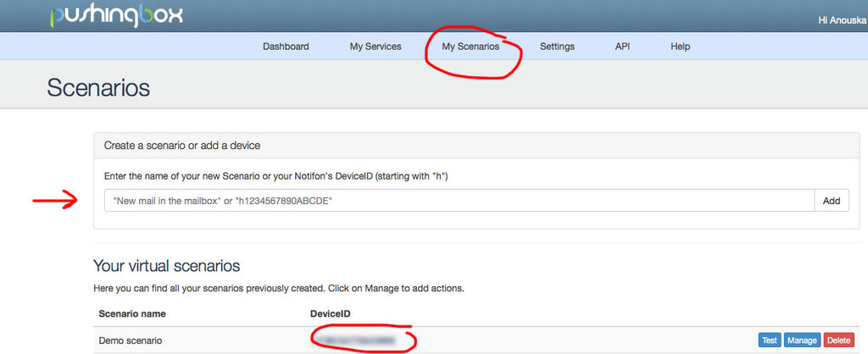This screenshot has height=354, width=868.
Task: Open the Settings page
Action: click(557, 47)
